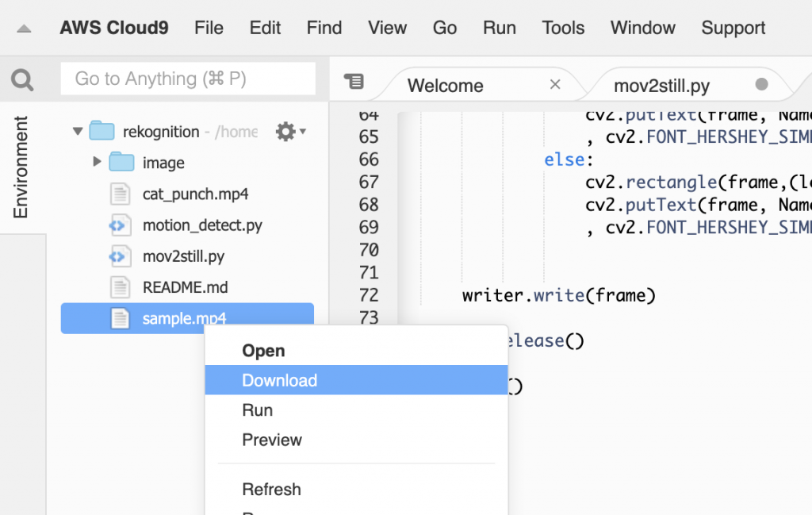Choose Preview from the context menu
The image size is (812, 515).
pos(356,440)
